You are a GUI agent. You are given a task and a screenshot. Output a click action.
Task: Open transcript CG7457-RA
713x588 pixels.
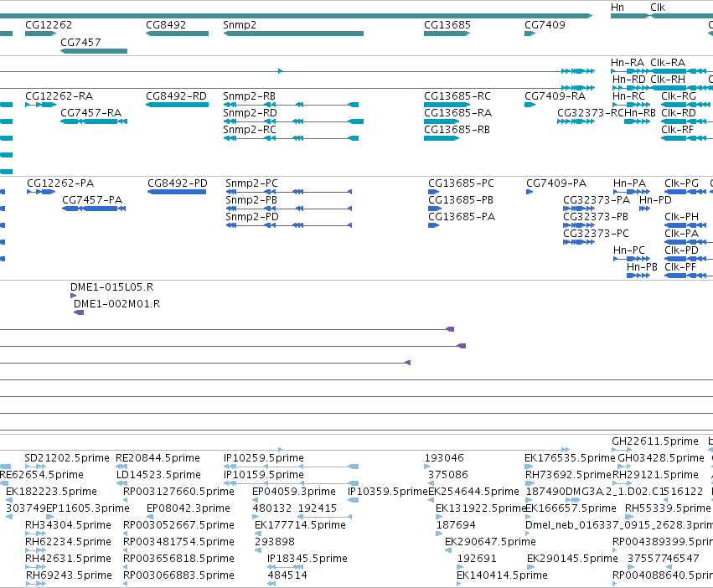click(91, 113)
